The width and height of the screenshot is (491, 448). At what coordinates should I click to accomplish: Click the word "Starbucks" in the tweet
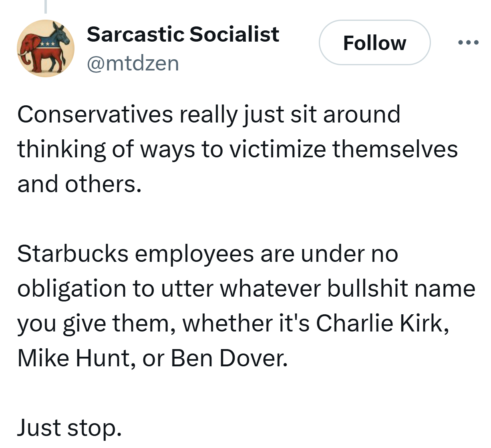[72, 253]
